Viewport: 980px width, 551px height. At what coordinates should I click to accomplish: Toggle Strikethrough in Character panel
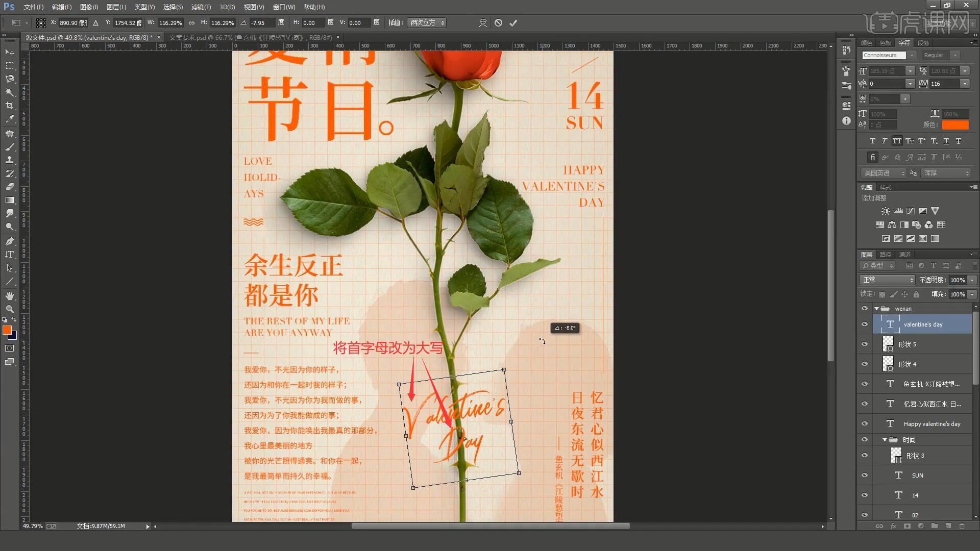[x=958, y=141]
